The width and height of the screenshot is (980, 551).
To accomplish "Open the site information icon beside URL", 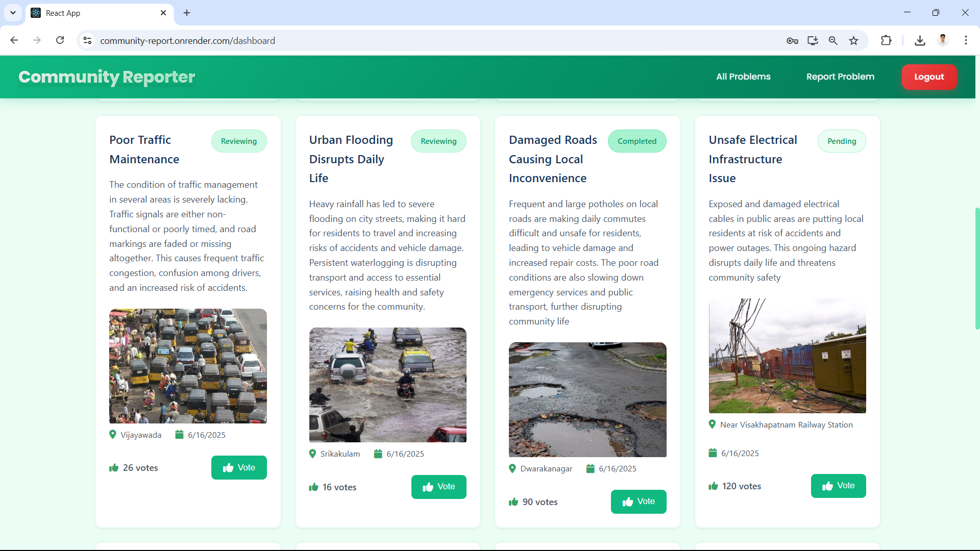I will pos(88,41).
